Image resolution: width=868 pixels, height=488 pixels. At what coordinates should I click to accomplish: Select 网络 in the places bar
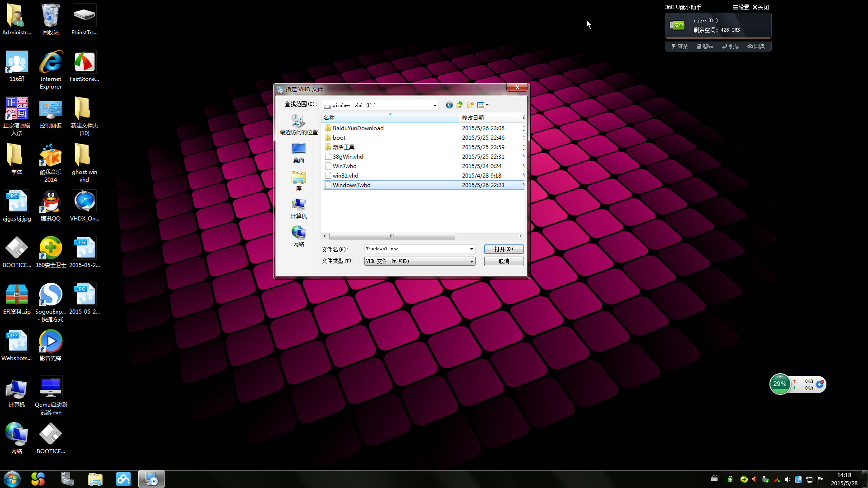pyautogui.click(x=298, y=237)
